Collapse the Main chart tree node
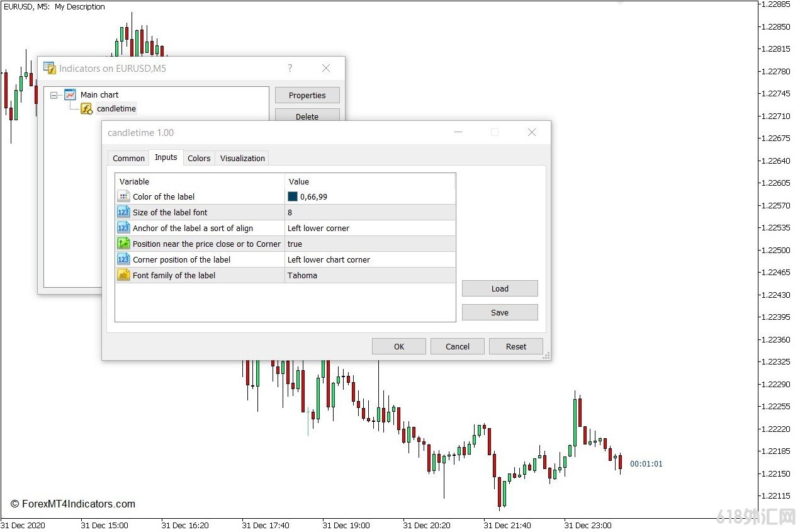800x532 pixels. click(x=54, y=95)
